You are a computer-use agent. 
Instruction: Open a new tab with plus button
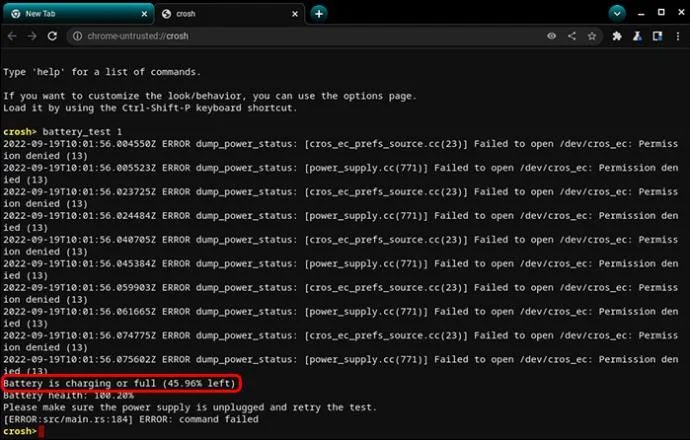pyautogui.click(x=319, y=14)
